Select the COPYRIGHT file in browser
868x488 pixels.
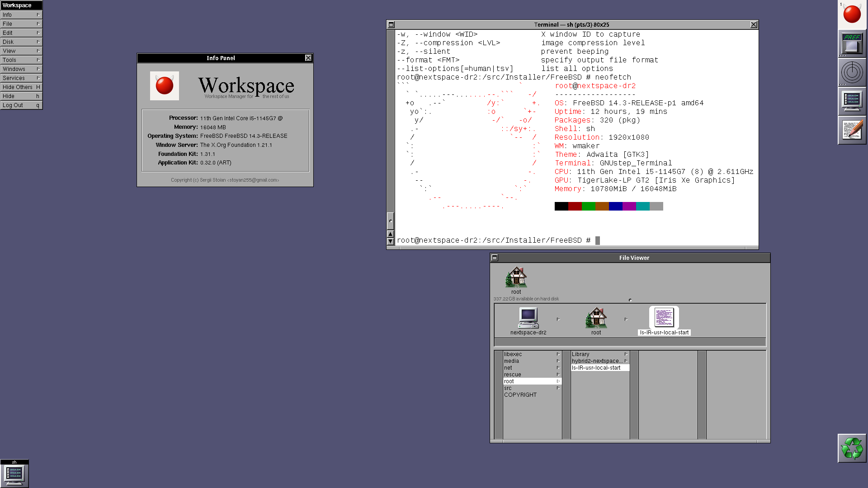pos(520,395)
